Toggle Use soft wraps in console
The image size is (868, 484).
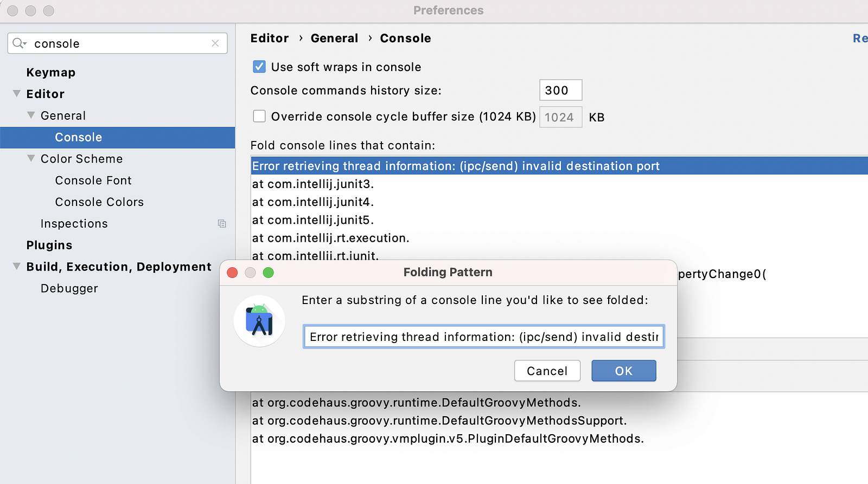pyautogui.click(x=259, y=67)
